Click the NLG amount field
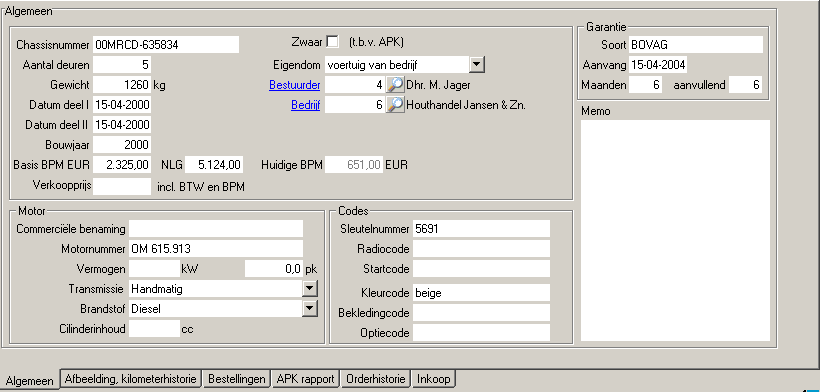 [213, 165]
